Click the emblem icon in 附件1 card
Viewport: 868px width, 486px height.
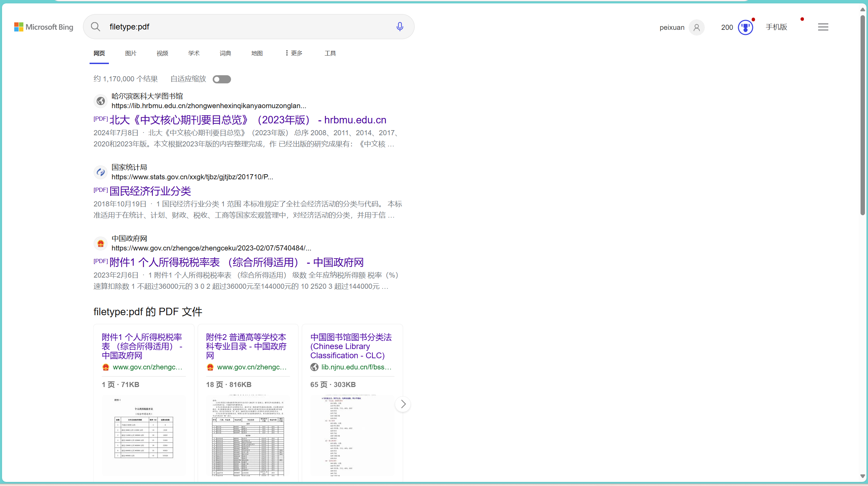(106, 367)
